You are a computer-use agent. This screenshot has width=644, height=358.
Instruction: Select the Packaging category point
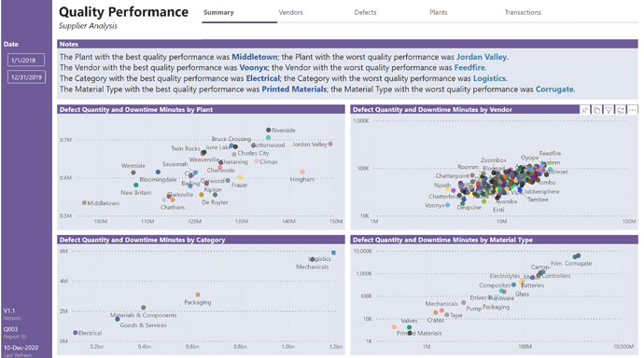point(198,295)
